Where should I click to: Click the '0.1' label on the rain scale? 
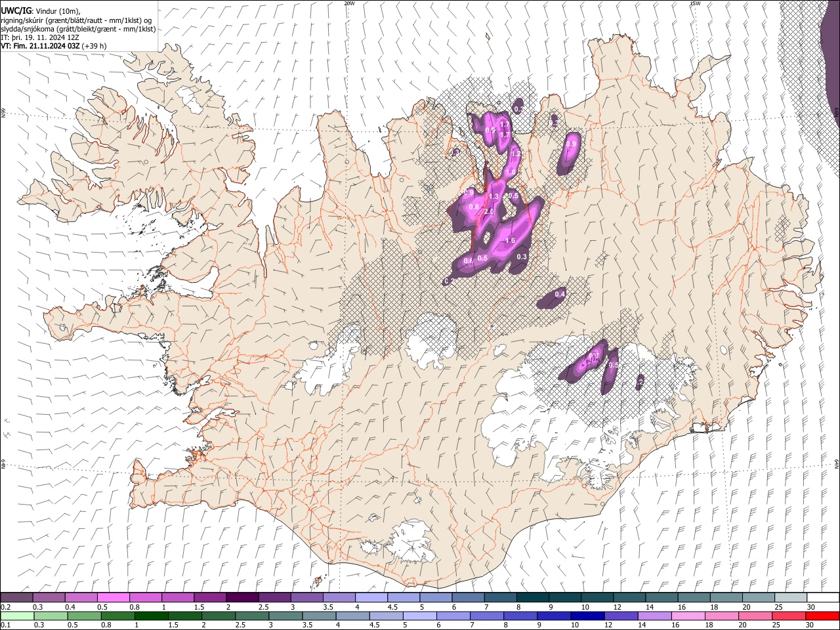tap(6, 625)
